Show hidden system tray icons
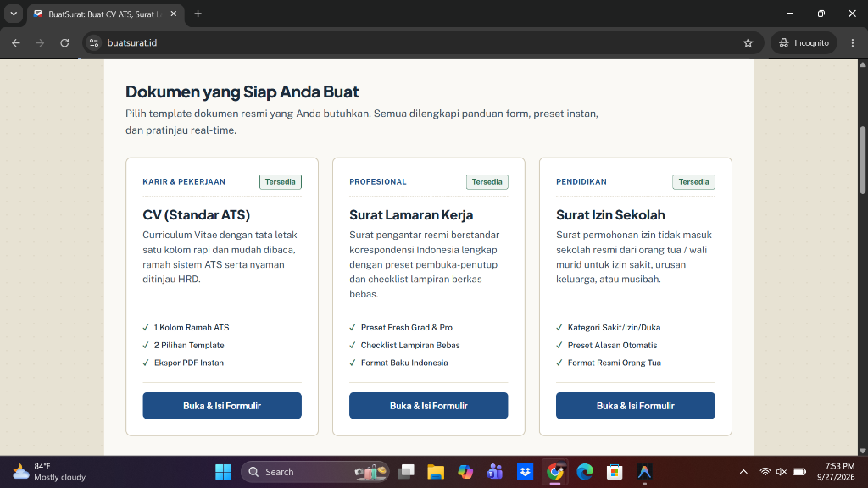The image size is (868, 488). [743, 472]
